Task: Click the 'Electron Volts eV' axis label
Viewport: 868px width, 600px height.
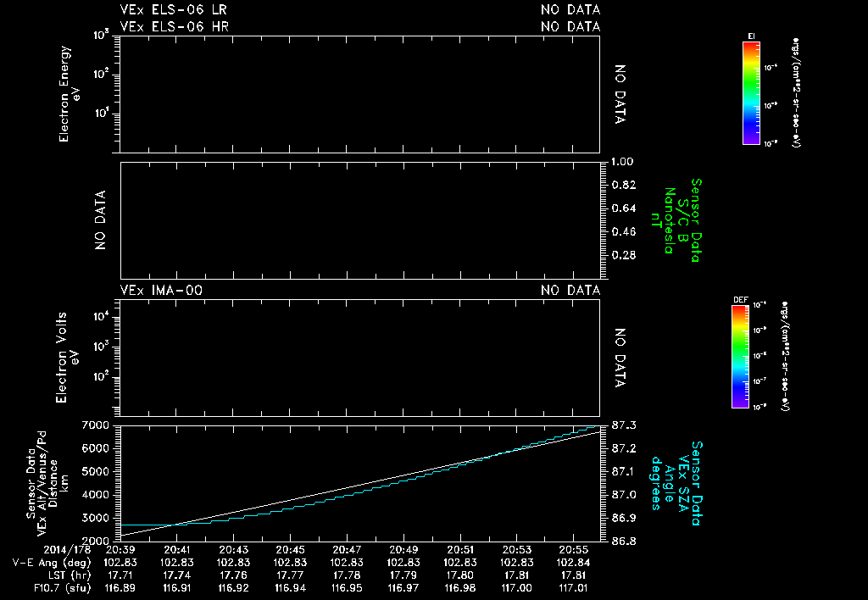Action: click(66, 358)
